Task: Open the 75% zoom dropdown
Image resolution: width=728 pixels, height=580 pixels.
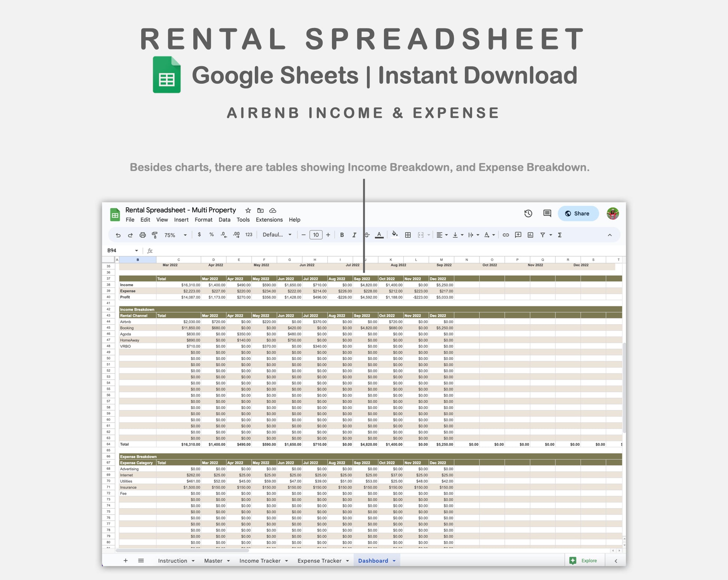Action: pyautogui.click(x=175, y=235)
